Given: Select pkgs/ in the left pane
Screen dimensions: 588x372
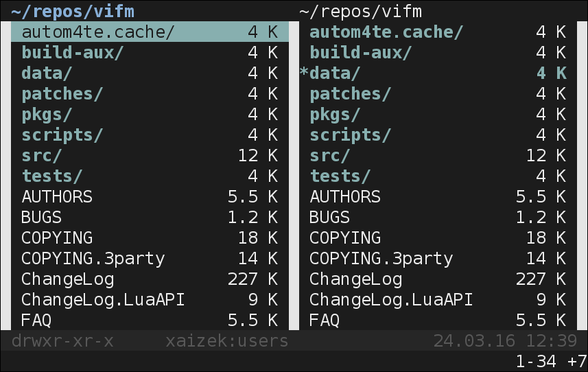Looking at the screenshot, I should pyautogui.click(x=150, y=115).
